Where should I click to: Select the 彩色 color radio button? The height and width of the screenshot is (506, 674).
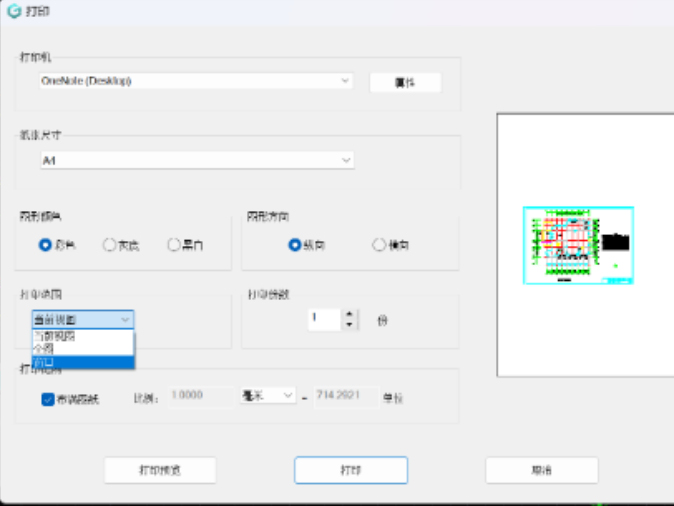[45, 245]
